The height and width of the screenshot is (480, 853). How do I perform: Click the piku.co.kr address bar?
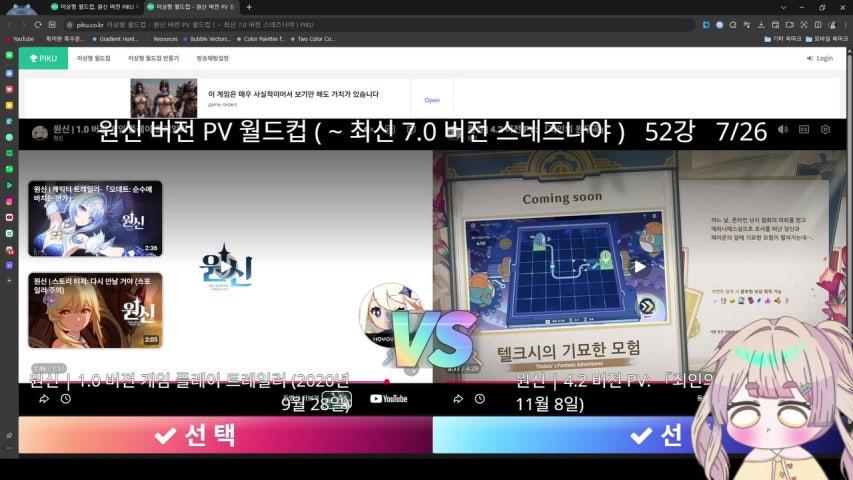pos(379,25)
